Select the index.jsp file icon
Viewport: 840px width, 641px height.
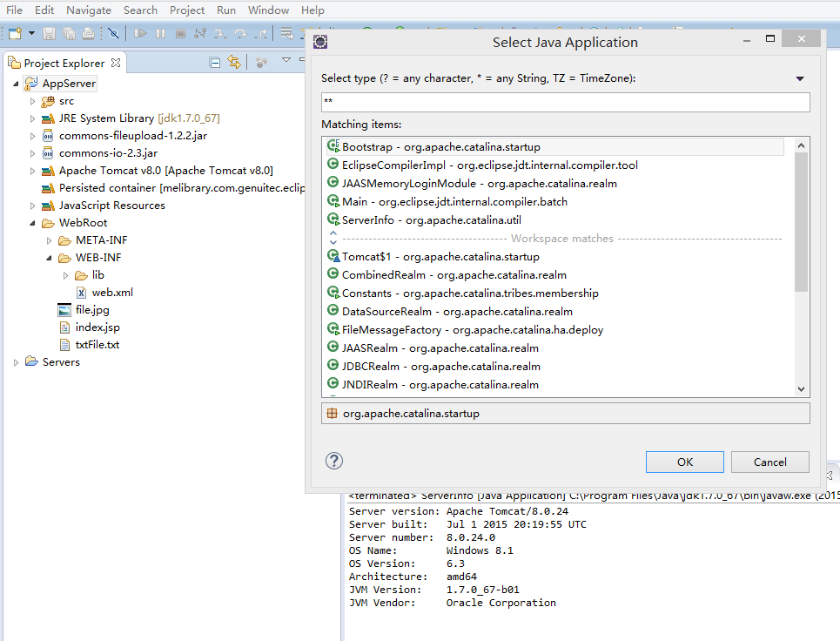pyautogui.click(x=64, y=327)
